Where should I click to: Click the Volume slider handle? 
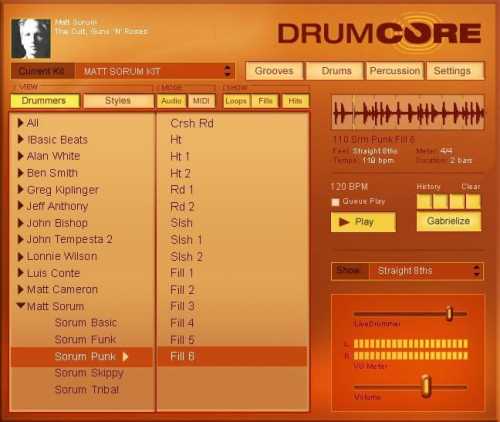point(426,386)
